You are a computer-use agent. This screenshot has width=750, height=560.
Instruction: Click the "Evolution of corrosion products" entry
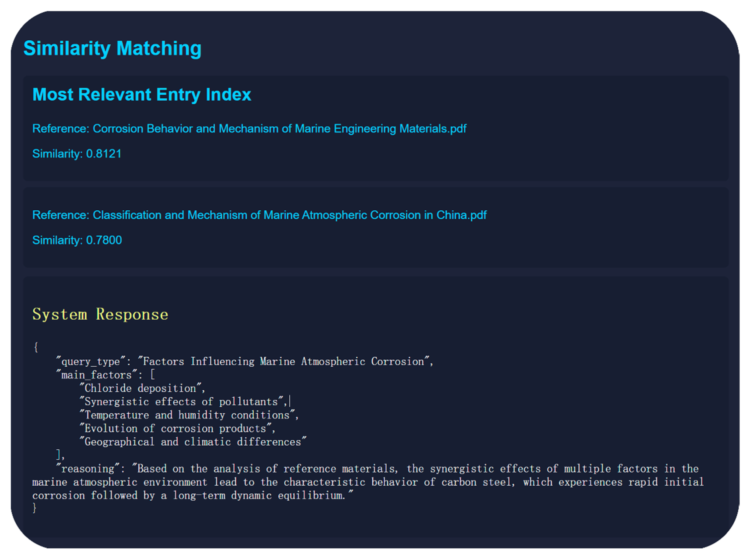177,428
